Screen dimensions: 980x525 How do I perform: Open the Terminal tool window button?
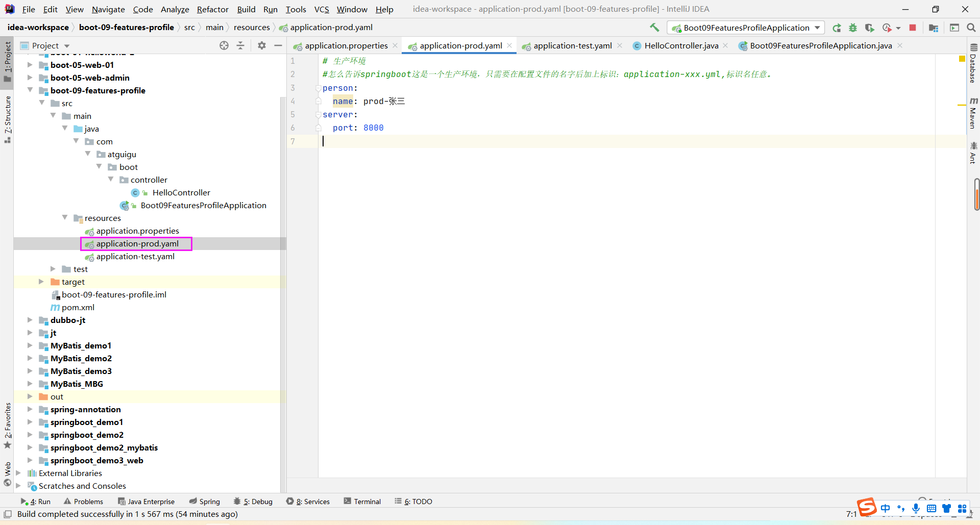tap(362, 501)
